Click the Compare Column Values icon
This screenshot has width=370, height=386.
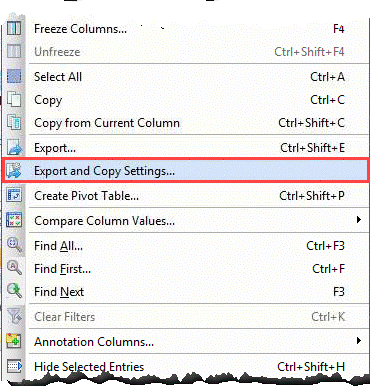click(x=14, y=220)
